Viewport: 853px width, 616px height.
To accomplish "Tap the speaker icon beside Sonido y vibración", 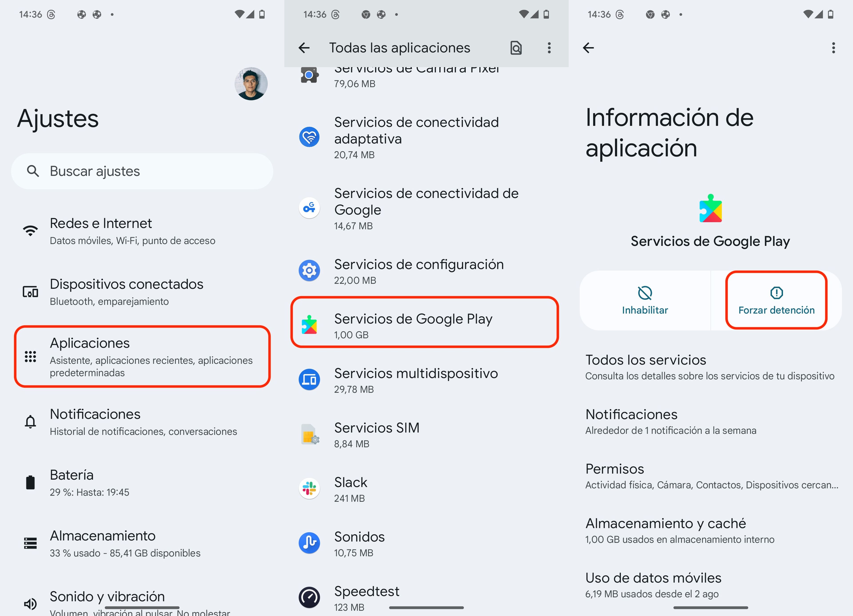I will click(x=30, y=604).
